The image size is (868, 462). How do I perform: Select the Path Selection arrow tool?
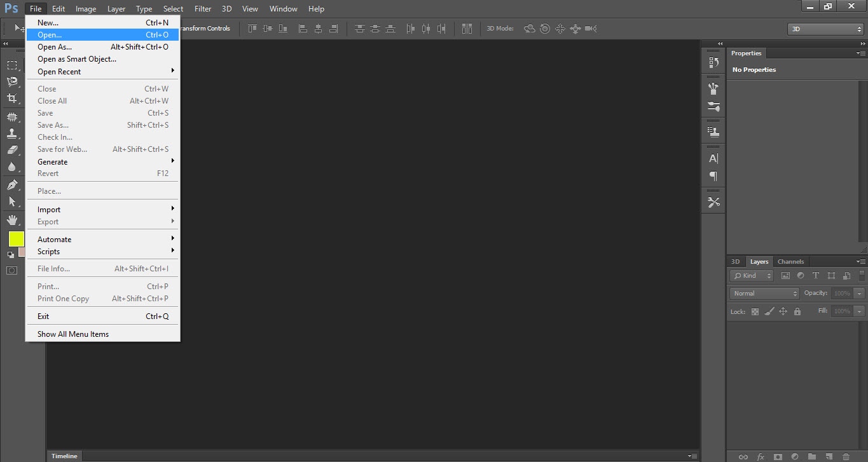12,201
